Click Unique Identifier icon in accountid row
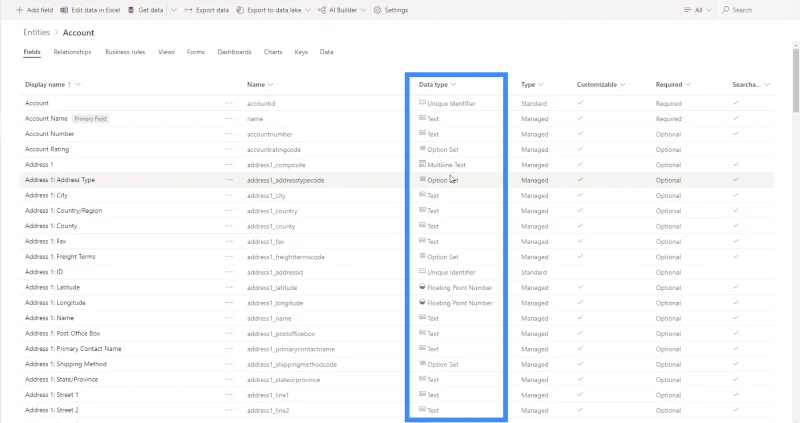 [x=422, y=103]
